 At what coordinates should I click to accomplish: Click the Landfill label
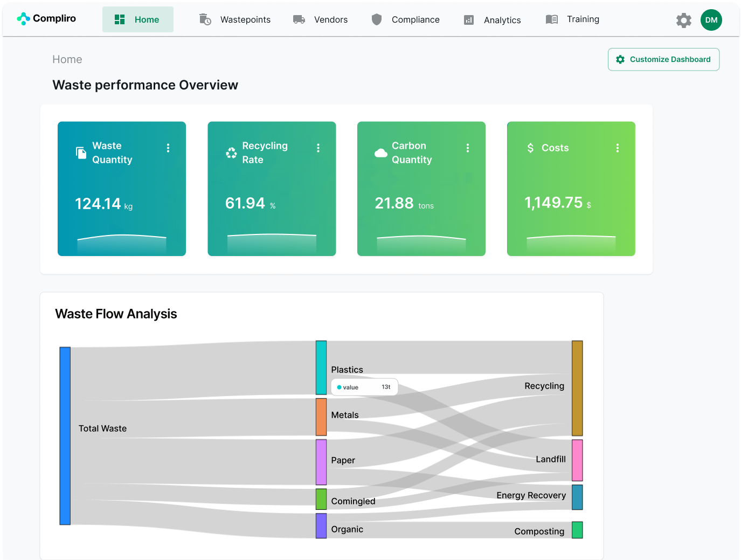(x=551, y=459)
